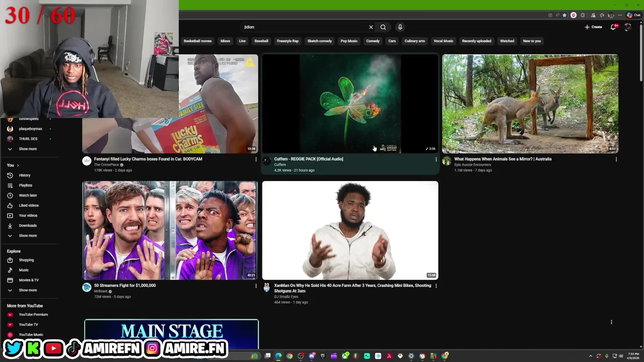This screenshot has width=644, height=362.
Task: Open options menu for Cuffem REGGIE PACK video
Action: point(436,159)
